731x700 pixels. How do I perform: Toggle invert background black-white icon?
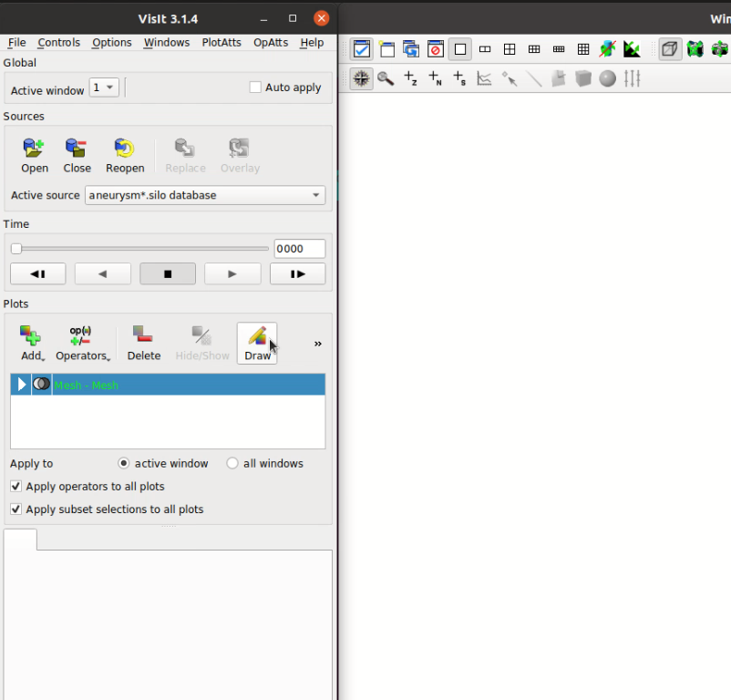(633, 49)
